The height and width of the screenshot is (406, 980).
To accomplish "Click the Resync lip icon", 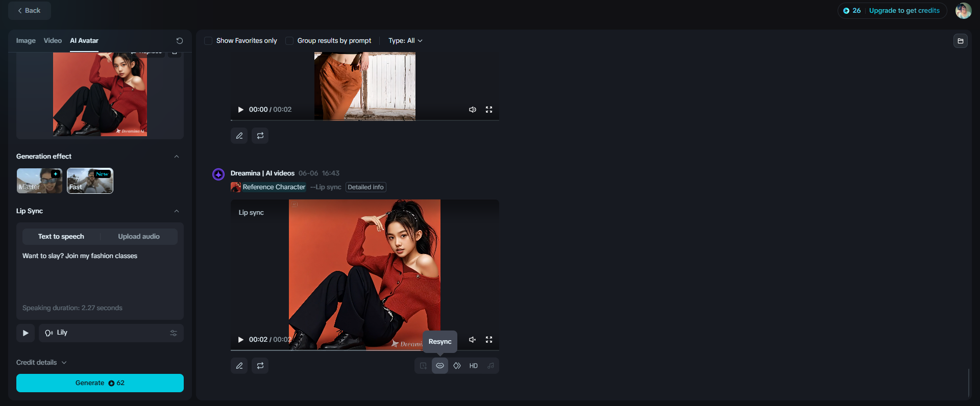I will click(440, 366).
